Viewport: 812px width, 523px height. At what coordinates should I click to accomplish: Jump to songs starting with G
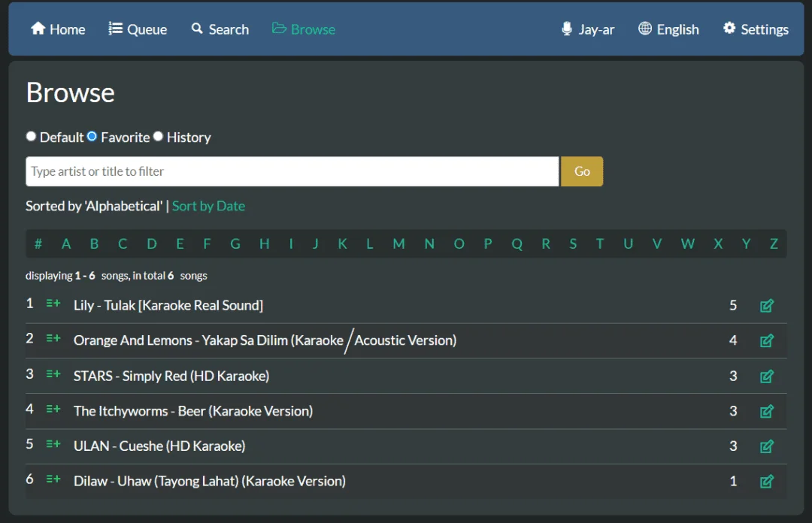point(235,243)
